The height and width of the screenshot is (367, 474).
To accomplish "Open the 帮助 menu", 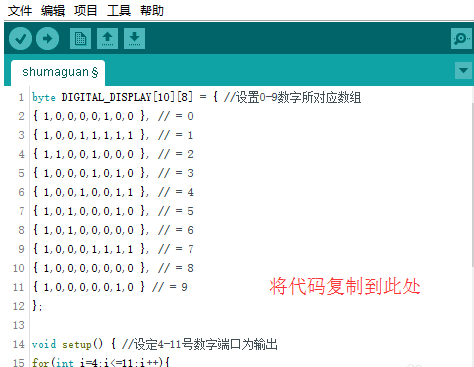I will click(x=152, y=11).
